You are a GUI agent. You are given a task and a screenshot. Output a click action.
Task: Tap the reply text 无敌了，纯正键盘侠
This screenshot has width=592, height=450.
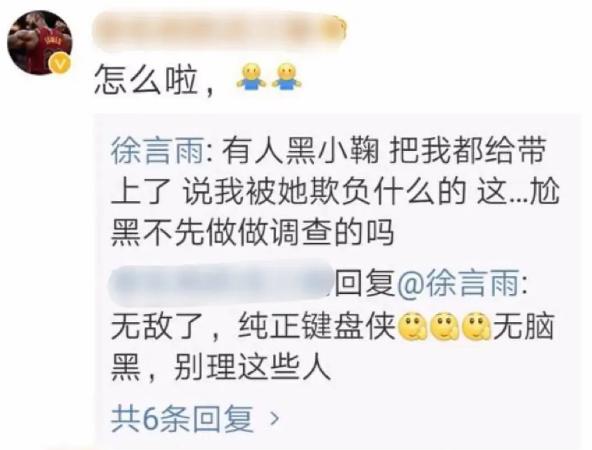point(253,326)
